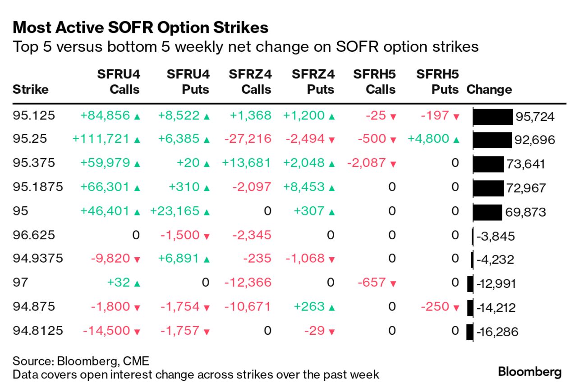Click the SFRH5 Puts column header
This screenshot has width=579, height=392.
point(438,82)
